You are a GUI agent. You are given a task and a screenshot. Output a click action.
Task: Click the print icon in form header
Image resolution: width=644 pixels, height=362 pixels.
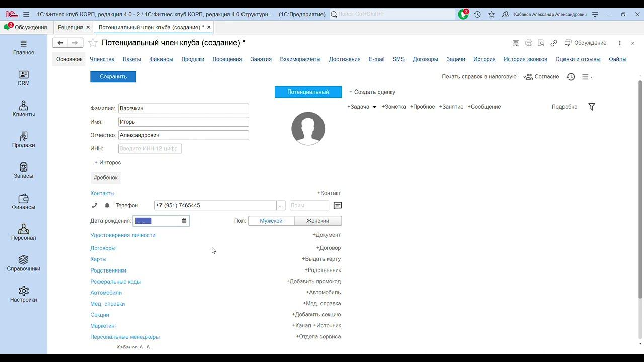pos(529,43)
